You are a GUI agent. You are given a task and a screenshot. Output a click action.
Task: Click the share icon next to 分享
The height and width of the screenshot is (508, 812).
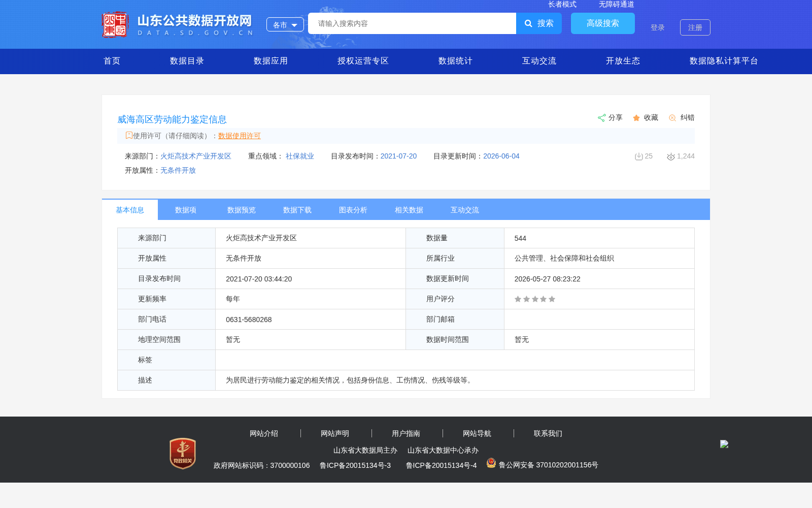click(601, 118)
